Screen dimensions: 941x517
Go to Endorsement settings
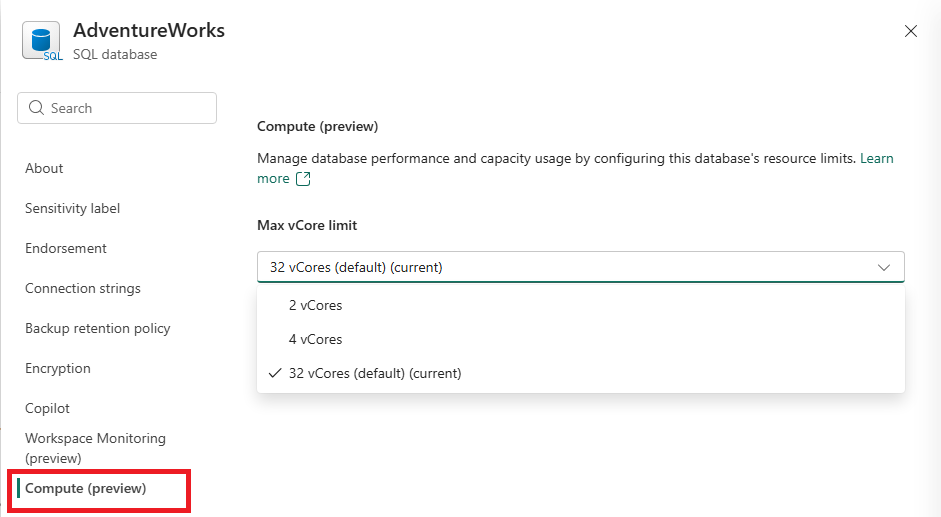66,249
